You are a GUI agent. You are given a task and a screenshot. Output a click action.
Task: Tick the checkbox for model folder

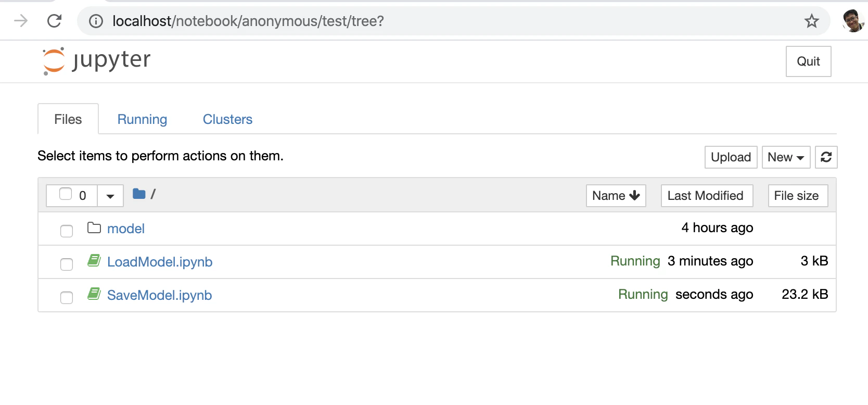(x=67, y=231)
